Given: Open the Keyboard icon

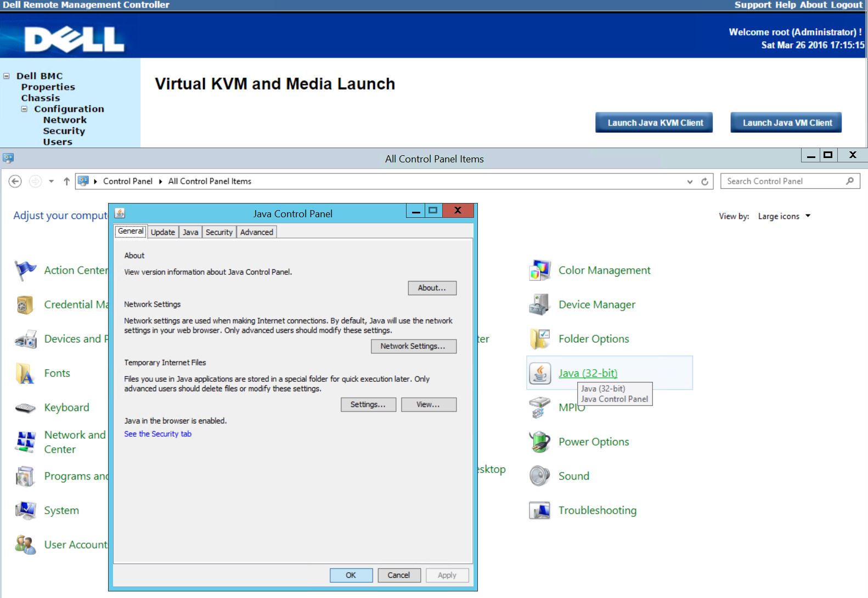Looking at the screenshot, I should (25, 408).
